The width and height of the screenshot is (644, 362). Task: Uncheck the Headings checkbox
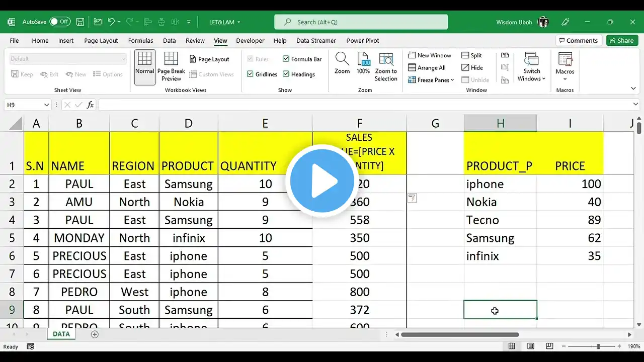(x=286, y=74)
